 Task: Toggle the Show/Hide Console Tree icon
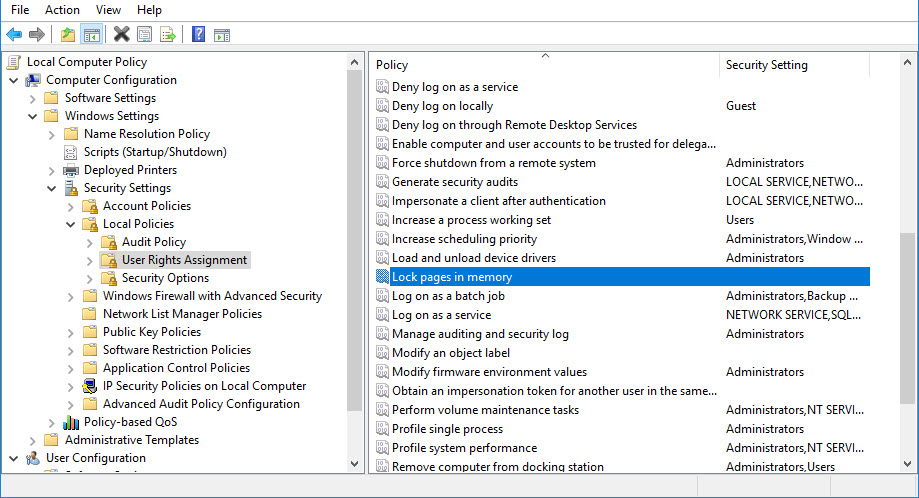(x=91, y=35)
